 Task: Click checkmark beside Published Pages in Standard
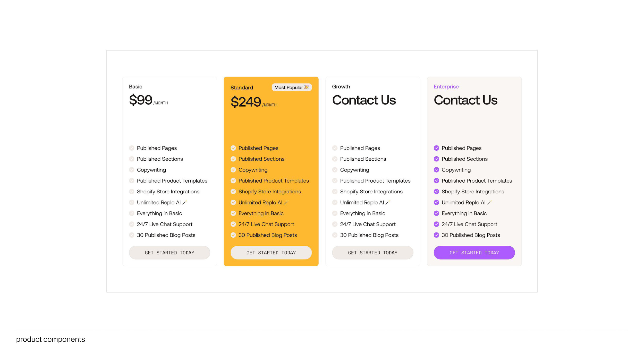coord(233,148)
